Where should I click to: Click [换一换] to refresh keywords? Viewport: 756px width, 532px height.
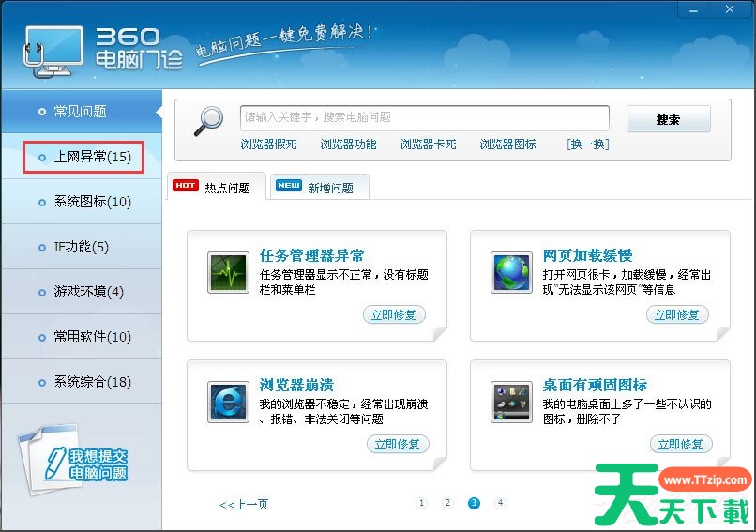point(588,144)
